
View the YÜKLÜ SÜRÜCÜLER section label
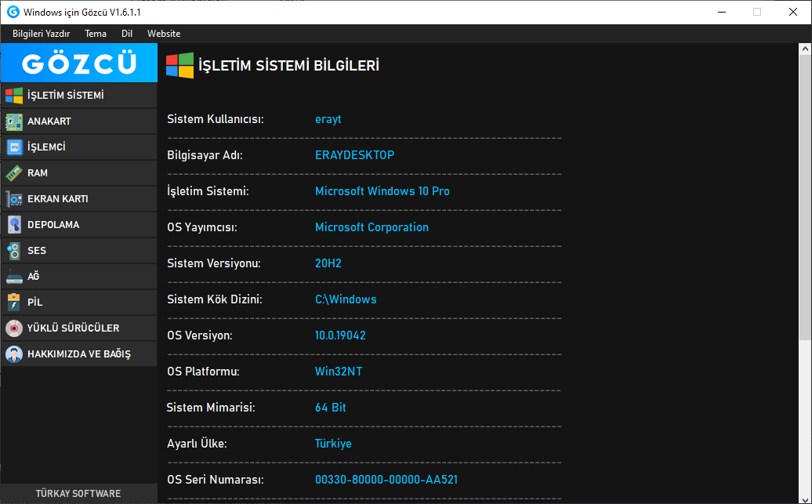[73, 328]
